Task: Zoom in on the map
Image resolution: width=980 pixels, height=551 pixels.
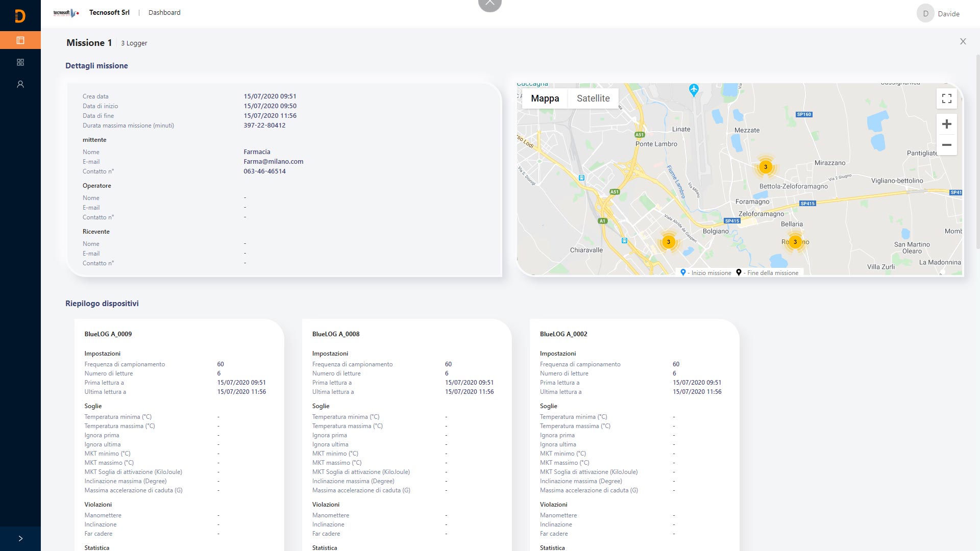Action: [x=946, y=124]
